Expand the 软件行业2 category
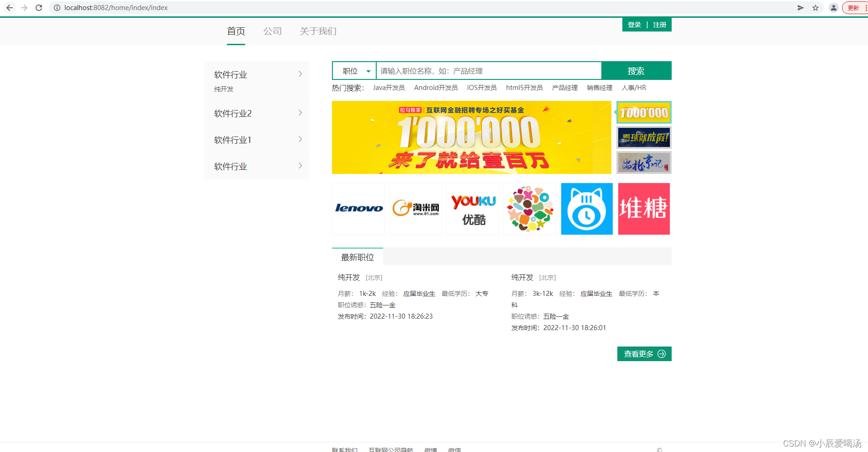 [x=257, y=113]
